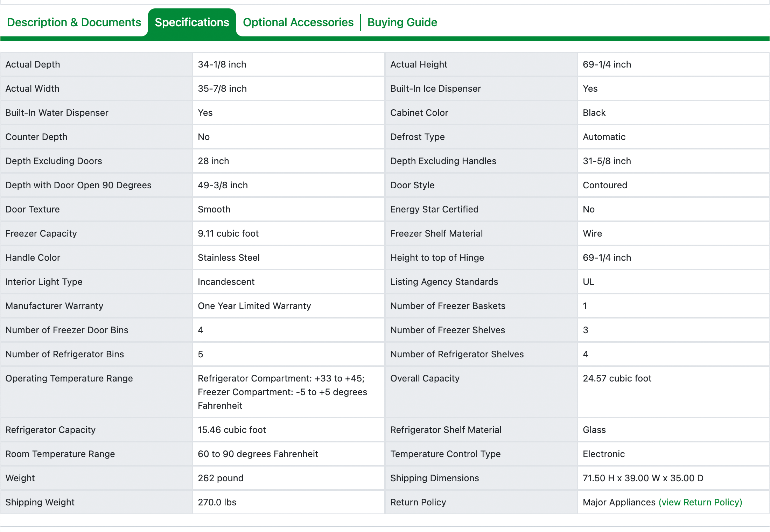Click the One Year Limited Warranty text
Image resolution: width=770 pixels, height=532 pixels.
click(x=254, y=306)
